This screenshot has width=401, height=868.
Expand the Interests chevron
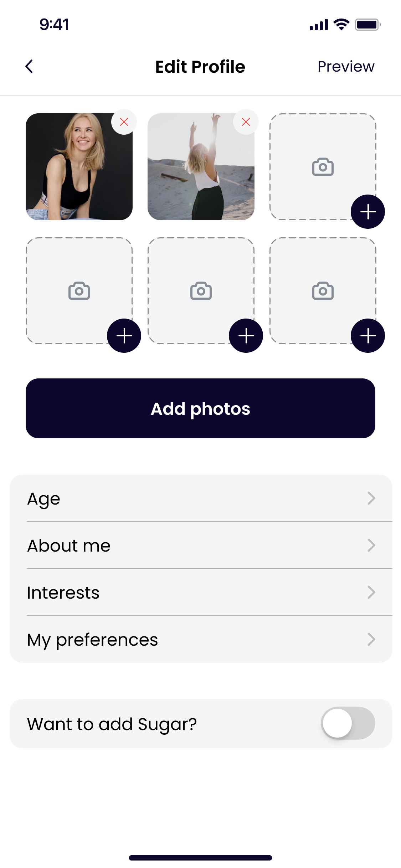point(371,592)
